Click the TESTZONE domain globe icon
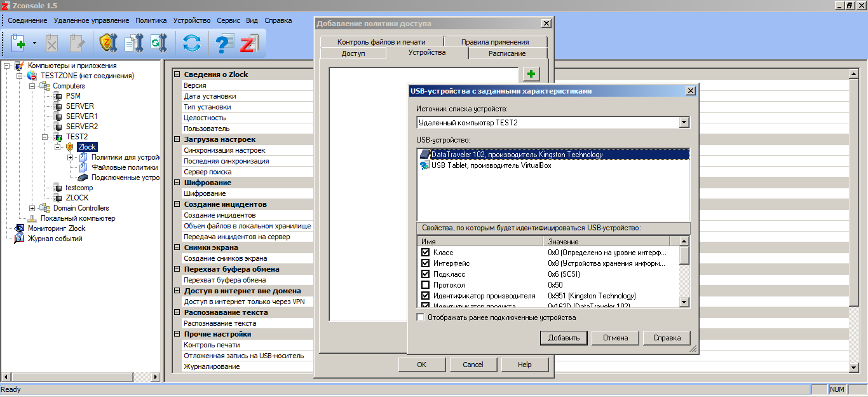Viewport: 868px width, 397px height. tap(32, 76)
